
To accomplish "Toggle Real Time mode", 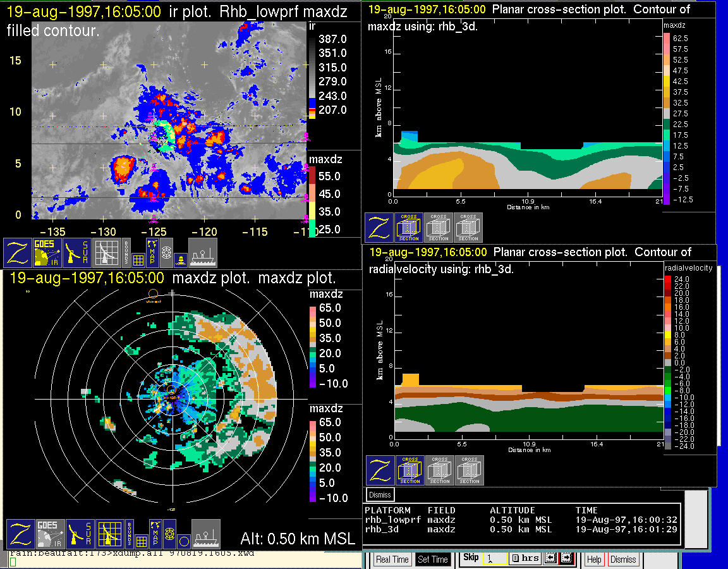I will coord(392,560).
